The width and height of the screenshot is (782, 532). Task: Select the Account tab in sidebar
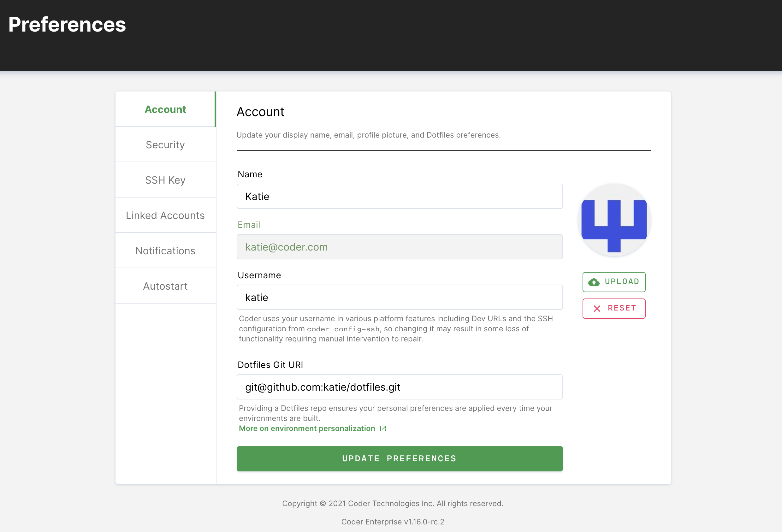point(166,109)
